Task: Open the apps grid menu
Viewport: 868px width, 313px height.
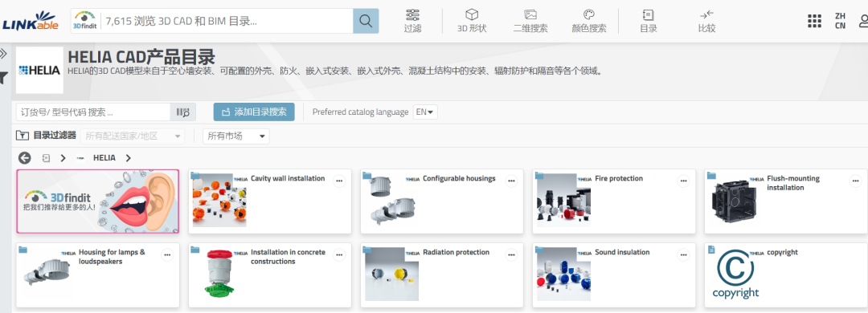Action: click(x=814, y=21)
